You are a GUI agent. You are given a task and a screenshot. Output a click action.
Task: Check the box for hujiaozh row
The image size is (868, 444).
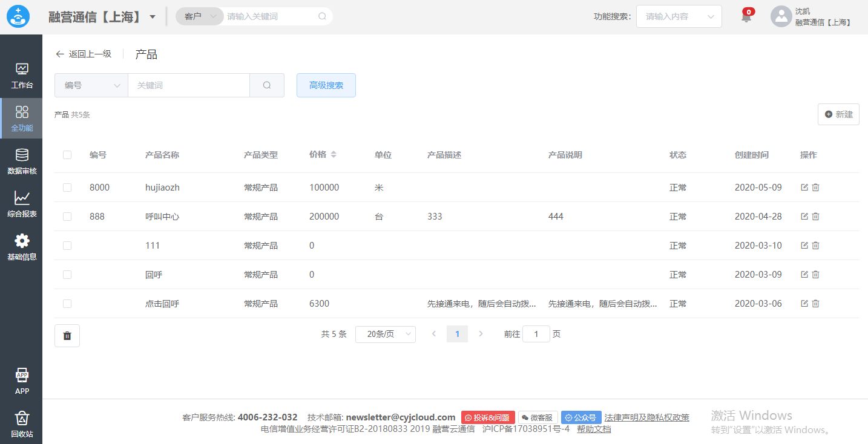(x=67, y=188)
